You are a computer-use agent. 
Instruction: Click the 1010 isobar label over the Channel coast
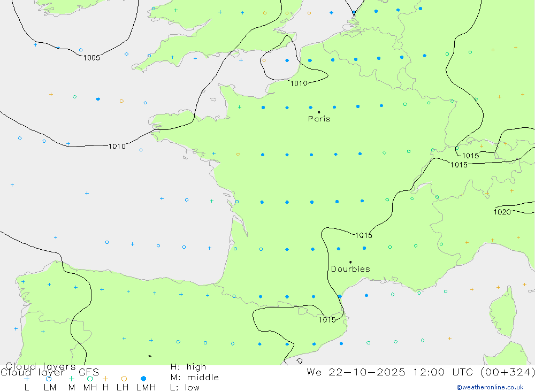coord(299,83)
